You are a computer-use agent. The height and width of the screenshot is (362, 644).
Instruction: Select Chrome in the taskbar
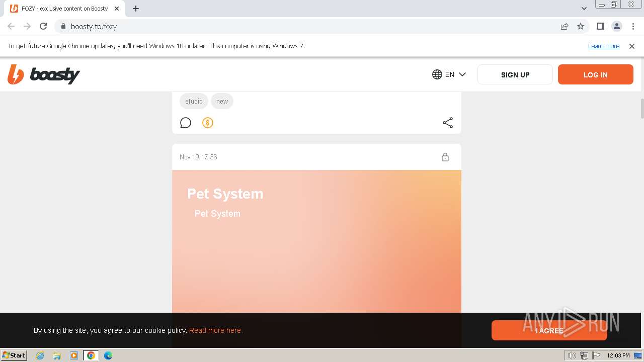(x=91, y=355)
